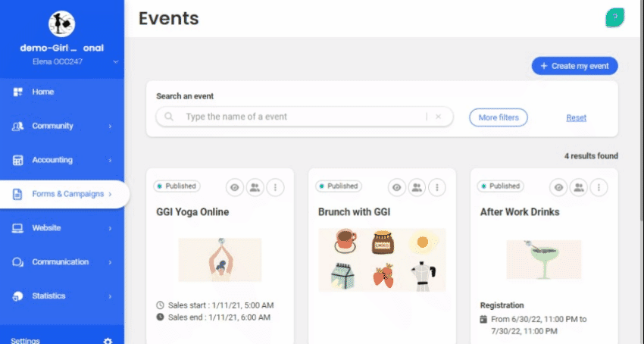
Task: Click the Settings gear icon
Action: [x=108, y=340]
